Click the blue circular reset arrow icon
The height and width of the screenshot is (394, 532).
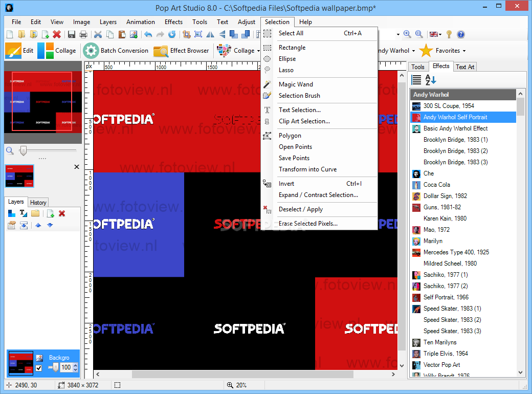pyautogui.click(x=172, y=34)
